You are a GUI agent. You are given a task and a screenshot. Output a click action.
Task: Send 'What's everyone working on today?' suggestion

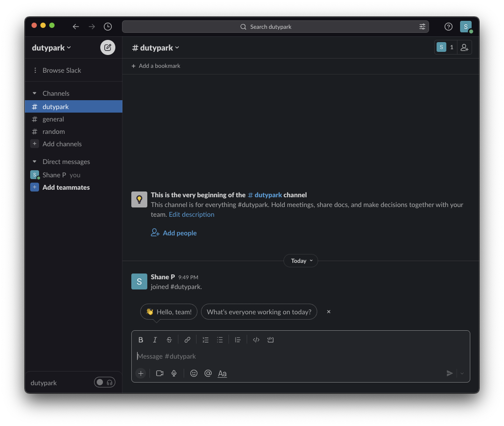tap(259, 312)
